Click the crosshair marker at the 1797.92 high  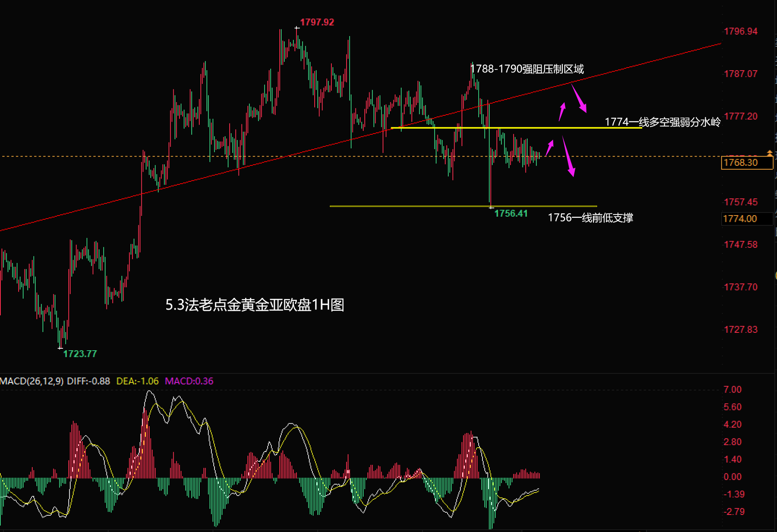point(297,28)
